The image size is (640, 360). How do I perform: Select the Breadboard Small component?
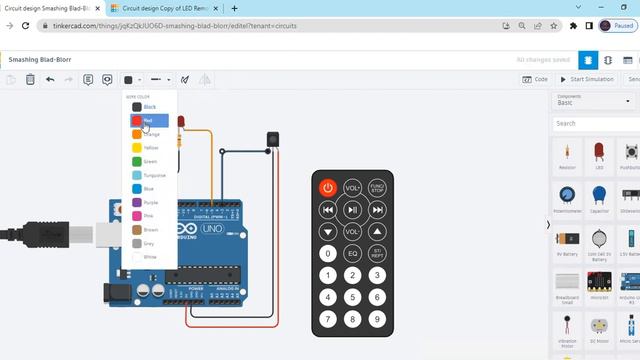[567, 287]
